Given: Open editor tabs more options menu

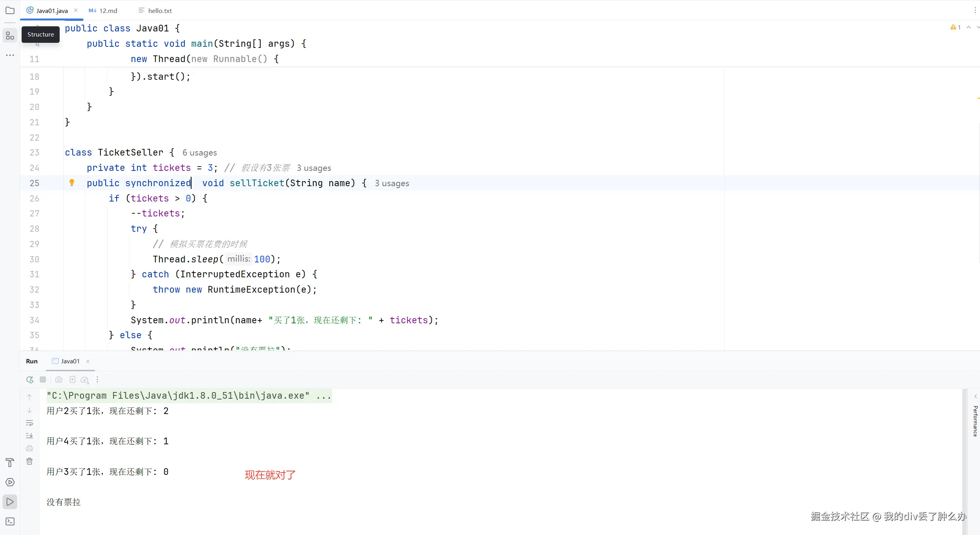Looking at the screenshot, I should (975, 11).
